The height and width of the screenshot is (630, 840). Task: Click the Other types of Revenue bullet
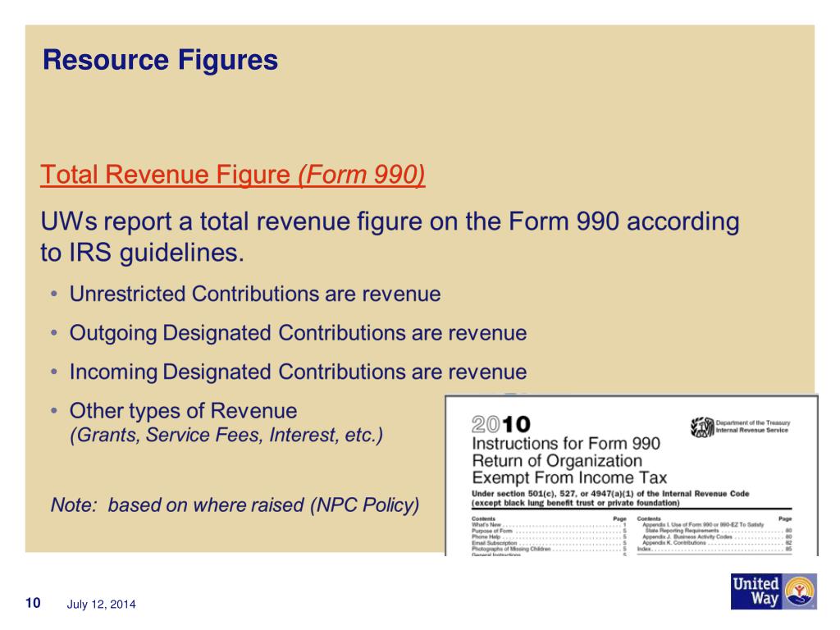(183, 411)
